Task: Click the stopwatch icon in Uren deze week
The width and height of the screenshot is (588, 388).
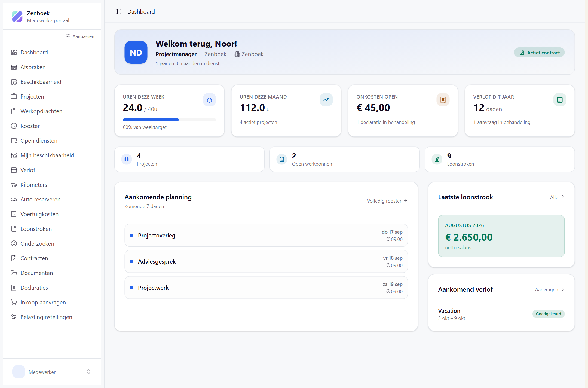Action: pos(209,100)
